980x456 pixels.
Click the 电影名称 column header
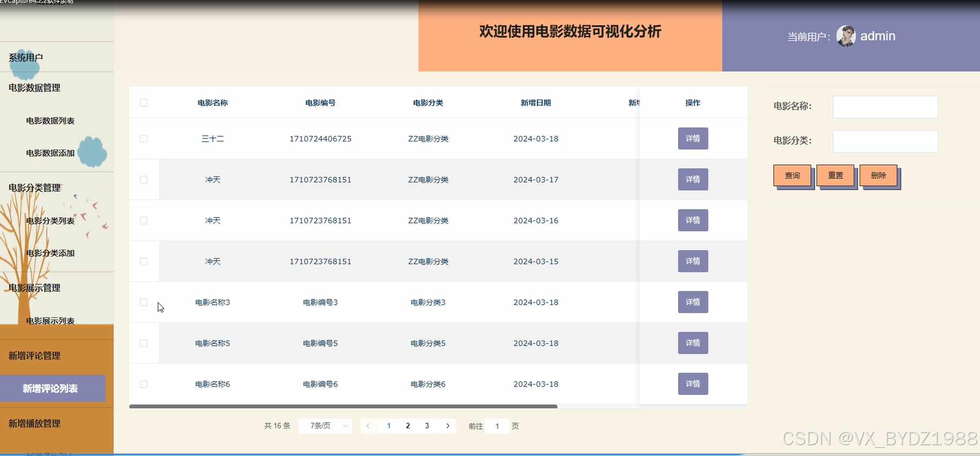pos(212,103)
